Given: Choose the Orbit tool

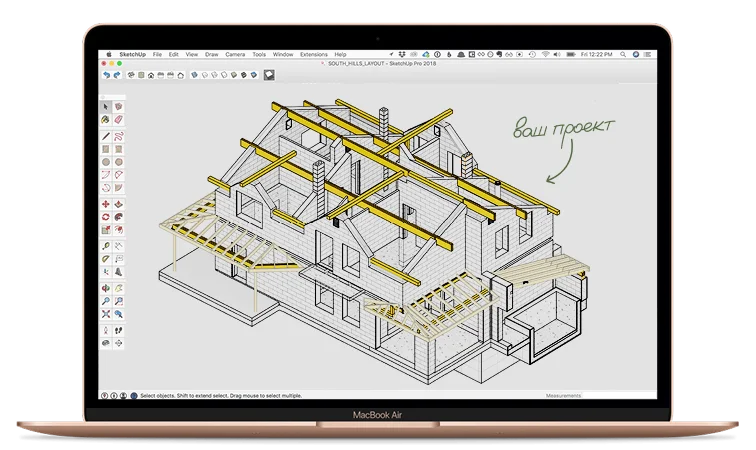Looking at the screenshot, I should pos(106,289).
